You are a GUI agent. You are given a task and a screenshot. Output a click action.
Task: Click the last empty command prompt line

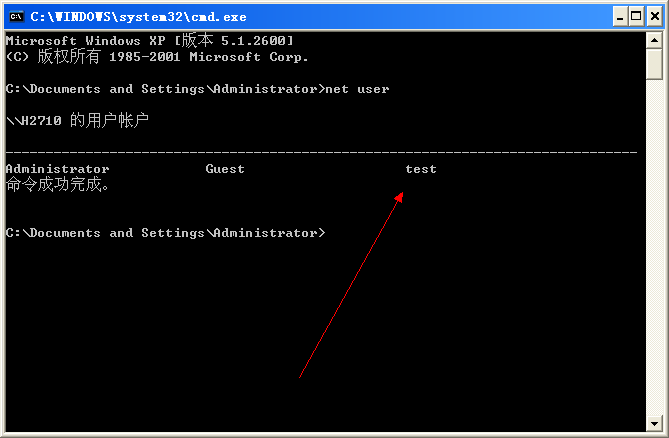pyautogui.click(x=166, y=233)
